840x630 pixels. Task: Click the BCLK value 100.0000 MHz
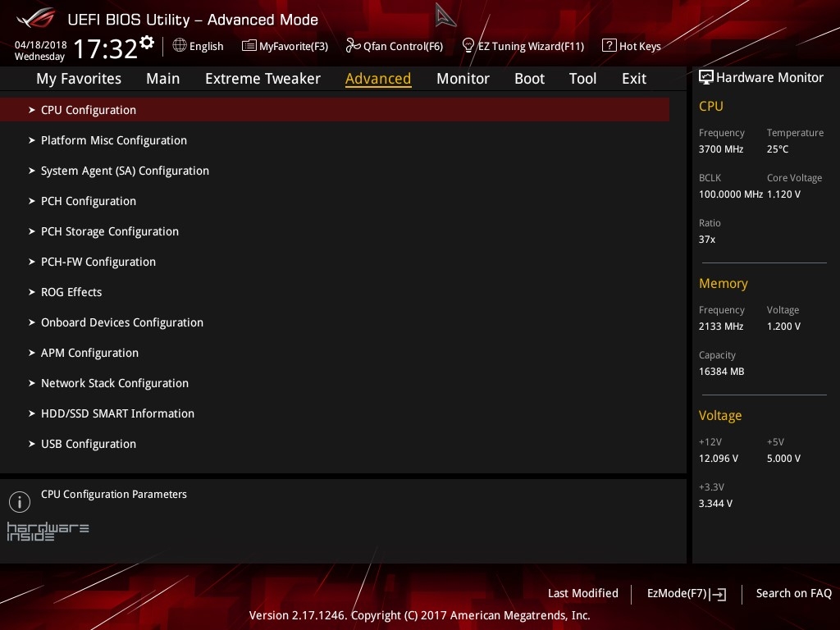coord(731,194)
